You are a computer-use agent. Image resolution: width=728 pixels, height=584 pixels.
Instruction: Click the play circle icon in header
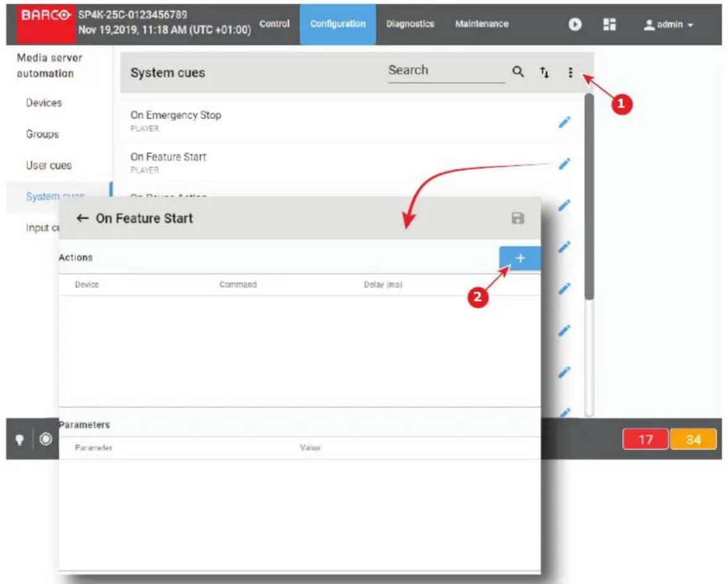[x=575, y=24]
